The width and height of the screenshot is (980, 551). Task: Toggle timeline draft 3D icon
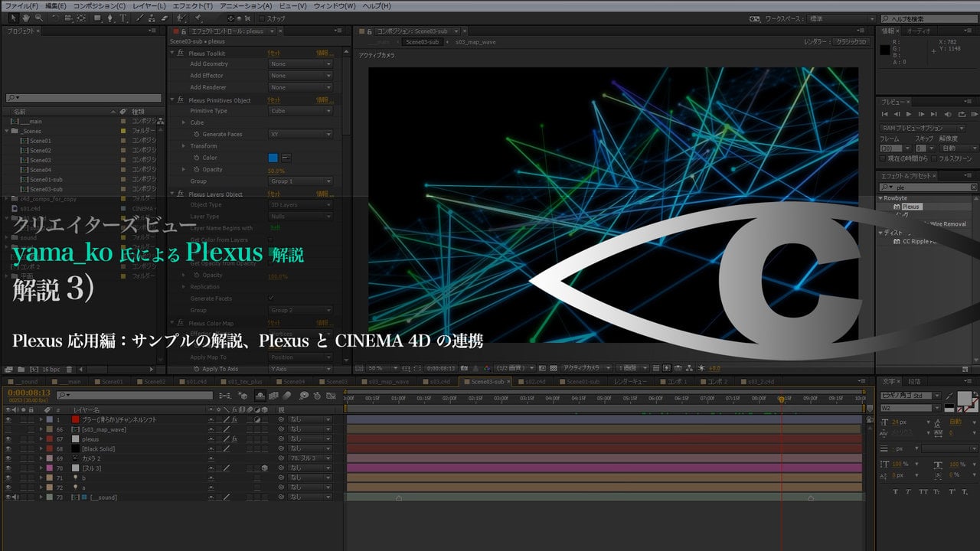(243, 396)
